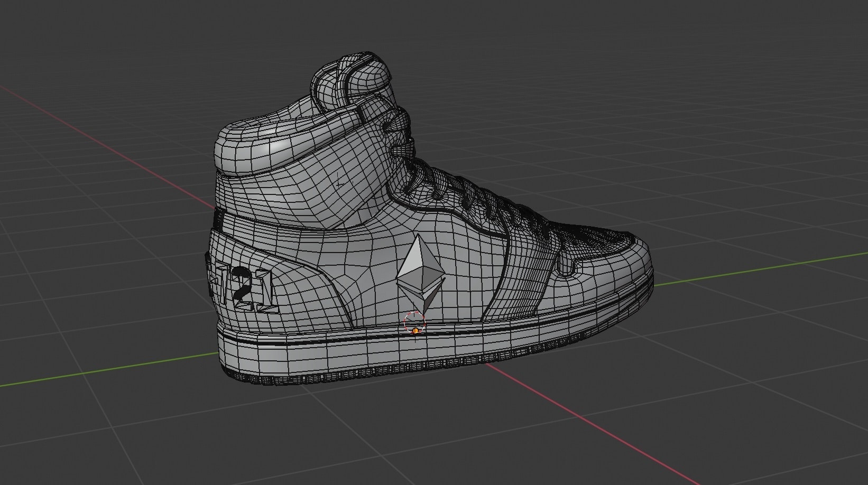Click the orange object origin dot
This screenshot has height=485, width=868.
pos(415,331)
